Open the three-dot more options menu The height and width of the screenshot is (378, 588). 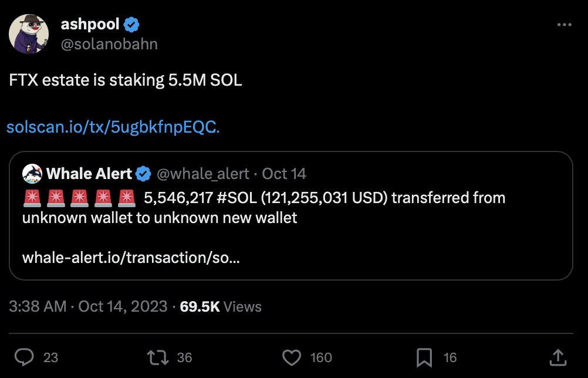pyautogui.click(x=563, y=25)
